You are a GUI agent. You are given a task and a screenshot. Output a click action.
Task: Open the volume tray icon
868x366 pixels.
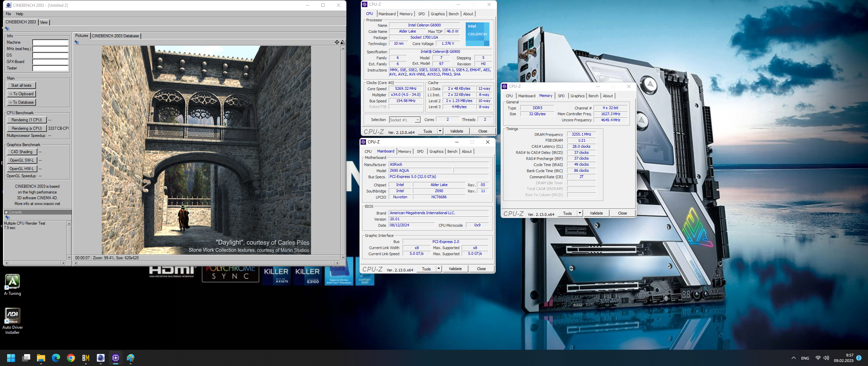tap(826, 358)
